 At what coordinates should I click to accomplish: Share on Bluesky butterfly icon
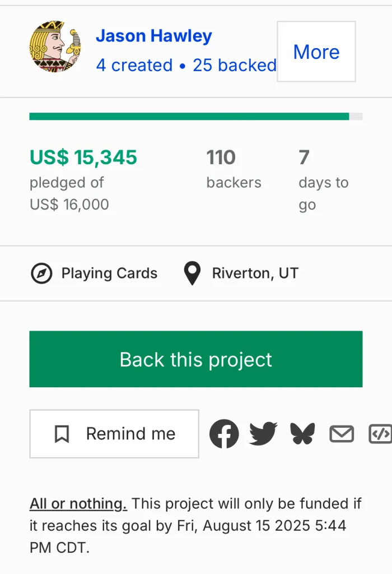click(302, 434)
